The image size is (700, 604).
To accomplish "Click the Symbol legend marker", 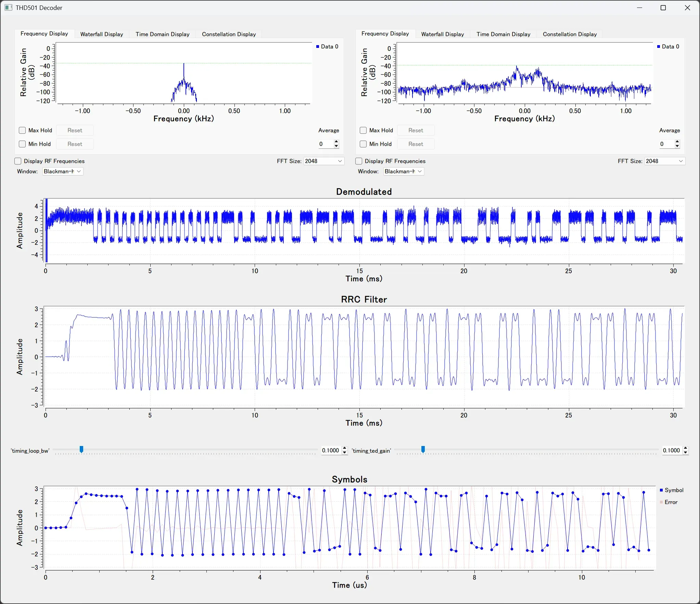I will pyautogui.click(x=661, y=490).
